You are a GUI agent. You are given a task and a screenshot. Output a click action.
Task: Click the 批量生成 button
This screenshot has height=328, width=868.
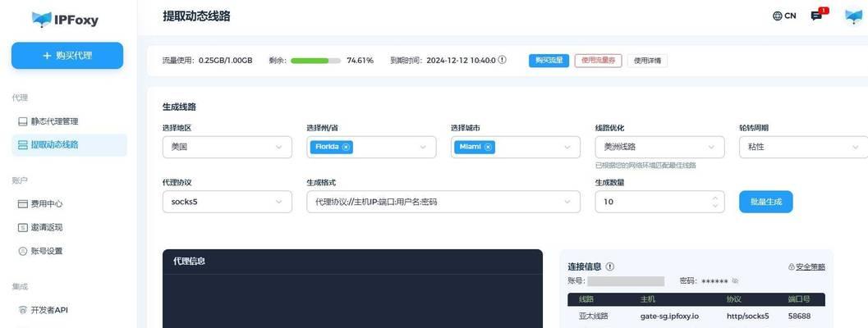[765, 202]
